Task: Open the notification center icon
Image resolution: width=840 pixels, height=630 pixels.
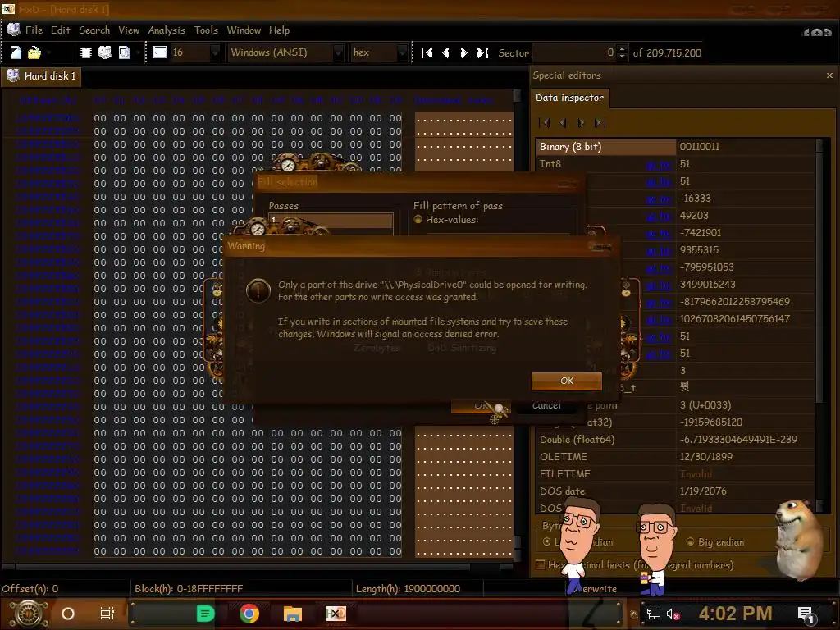Action: click(x=806, y=614)
